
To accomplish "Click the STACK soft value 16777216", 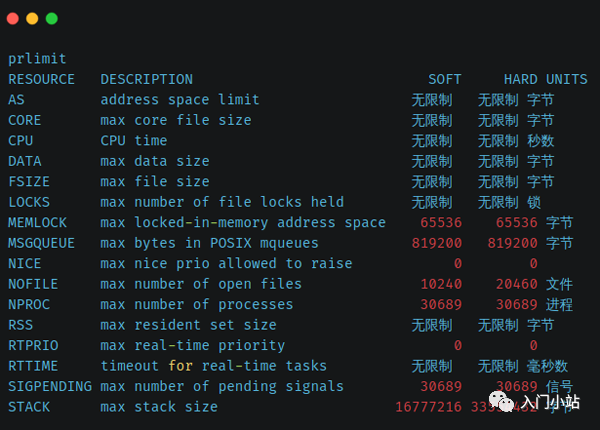I will 429,407.
